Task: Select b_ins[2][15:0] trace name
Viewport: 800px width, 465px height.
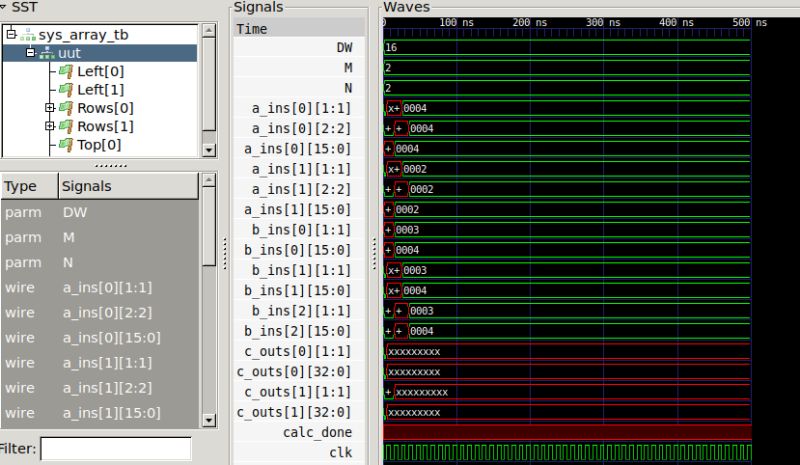Action: 297,331
